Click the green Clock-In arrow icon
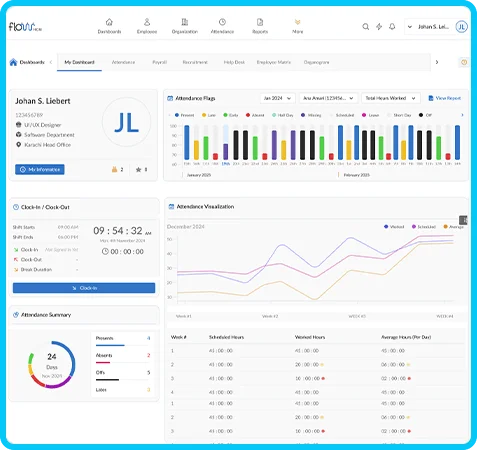The width and height of the screenshot is (477, 450). [16, 250]
